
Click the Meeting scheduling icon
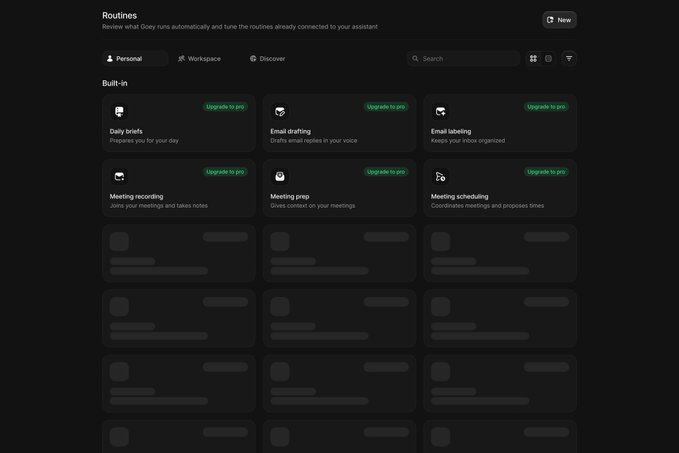[440, 177]
